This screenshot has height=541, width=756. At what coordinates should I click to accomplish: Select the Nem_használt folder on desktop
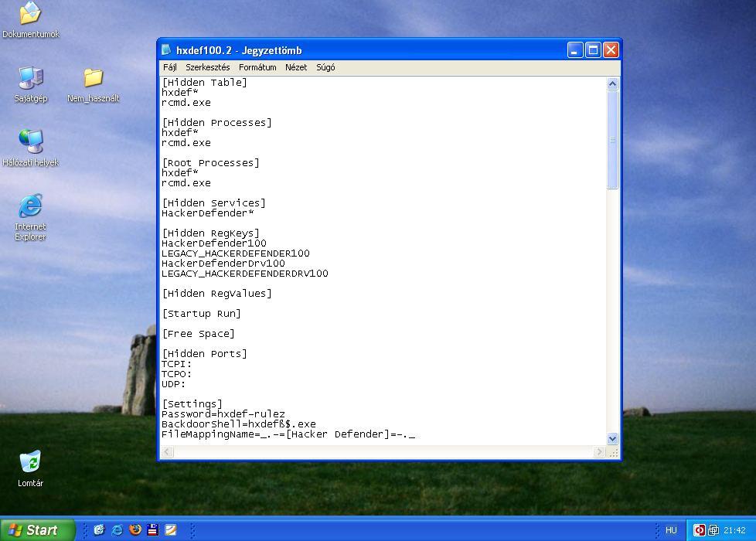point(93,77)
